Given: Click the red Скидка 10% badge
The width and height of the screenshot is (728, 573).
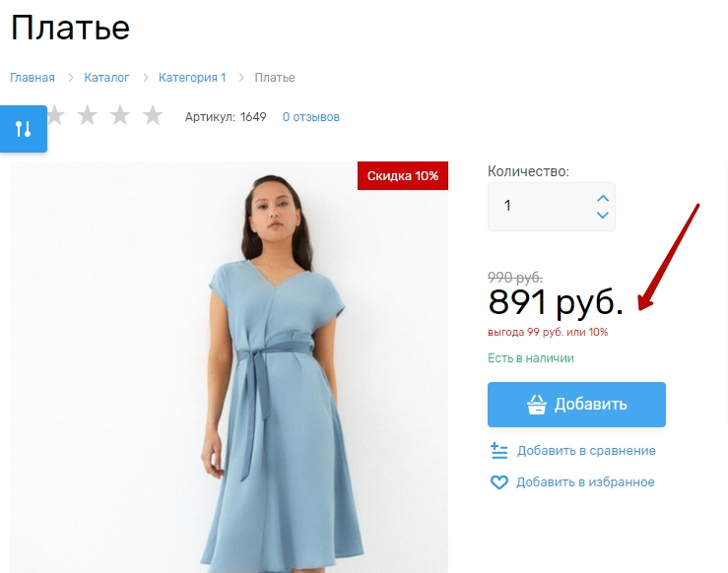Looking at the screenshot, I should [403, 176].
